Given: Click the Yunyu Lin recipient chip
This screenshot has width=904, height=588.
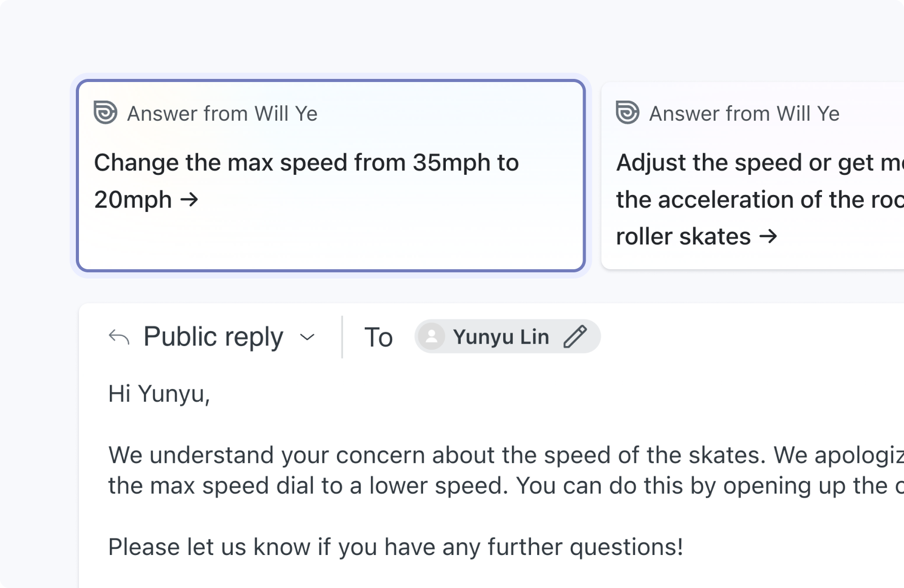Looking at the screenshot, I should coord(507,336).
